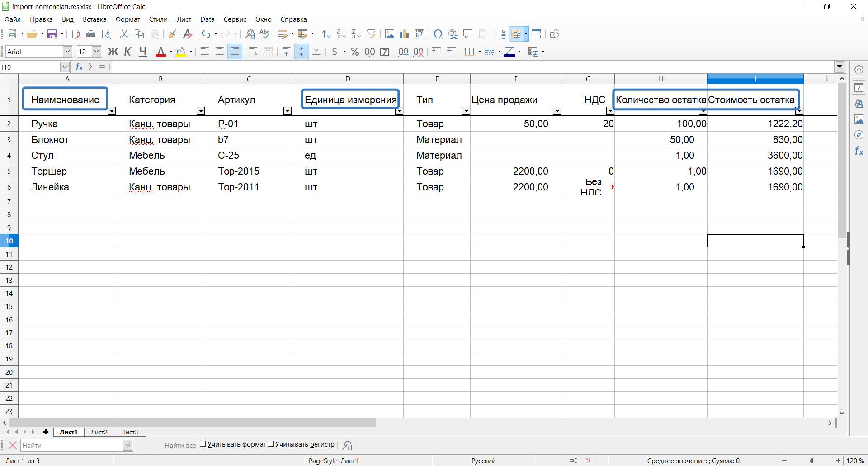Open the Категория column filter dropdown
Screen dimensions: 868x466
point(201,111)
